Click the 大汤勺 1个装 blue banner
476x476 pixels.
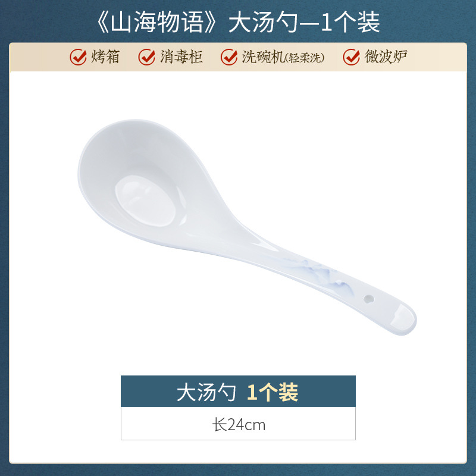tap(238, 392)
